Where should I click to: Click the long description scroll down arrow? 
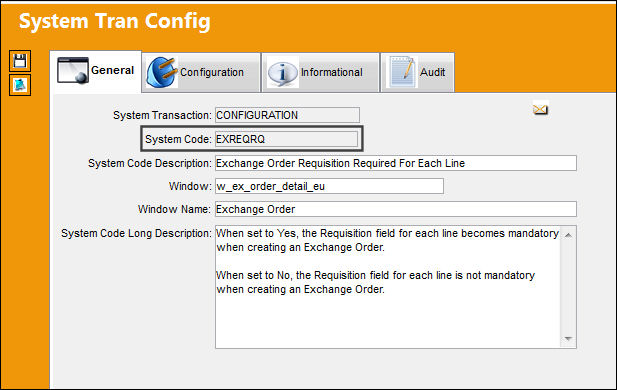[568, 338]
